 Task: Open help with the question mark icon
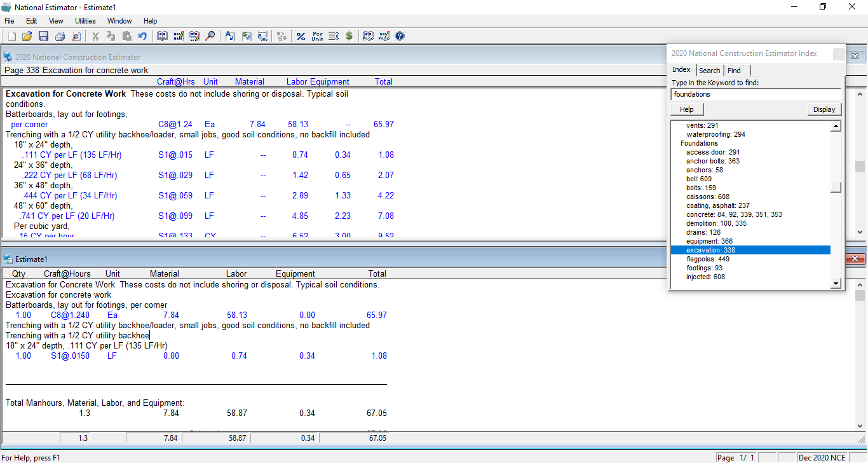(400, 36)
